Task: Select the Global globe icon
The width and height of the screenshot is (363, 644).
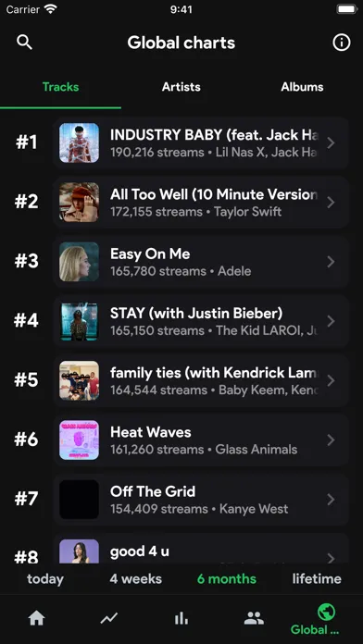Action: (x=326, y=613)
